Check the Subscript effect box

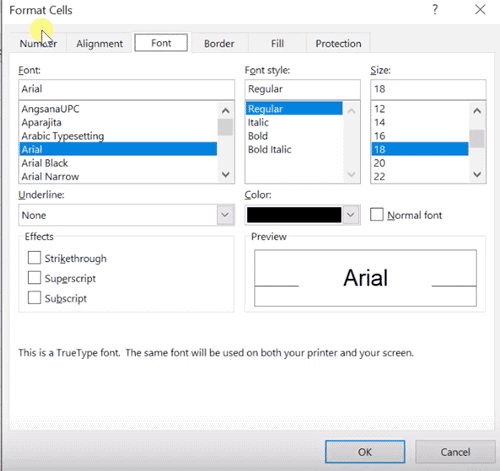(34, 298)
